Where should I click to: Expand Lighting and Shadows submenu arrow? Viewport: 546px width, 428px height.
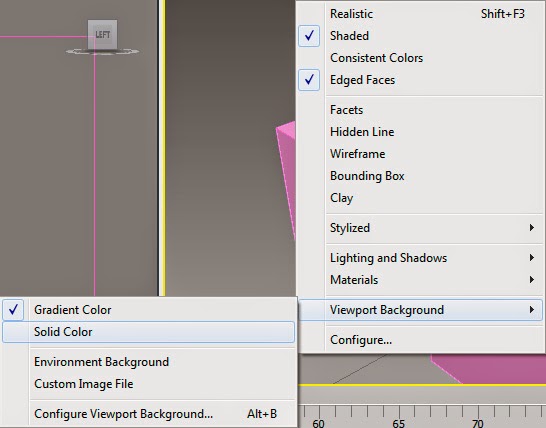click(x=532, y=258)
